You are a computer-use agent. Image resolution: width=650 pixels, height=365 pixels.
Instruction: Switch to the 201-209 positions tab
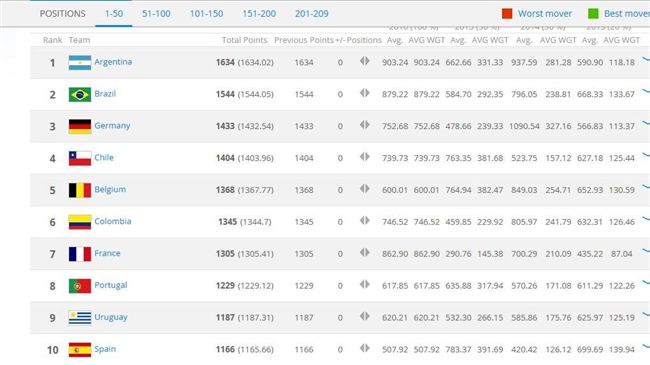click(312, 14)
